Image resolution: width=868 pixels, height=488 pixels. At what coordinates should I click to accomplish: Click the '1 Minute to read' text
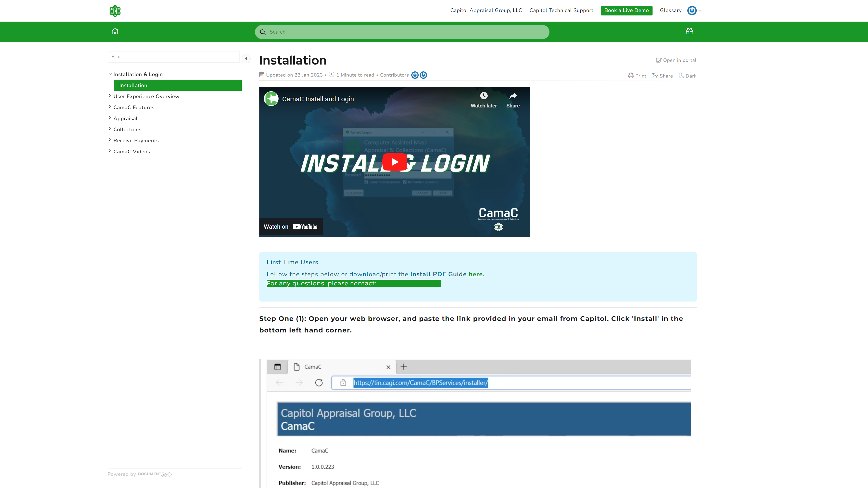point(355,75)
